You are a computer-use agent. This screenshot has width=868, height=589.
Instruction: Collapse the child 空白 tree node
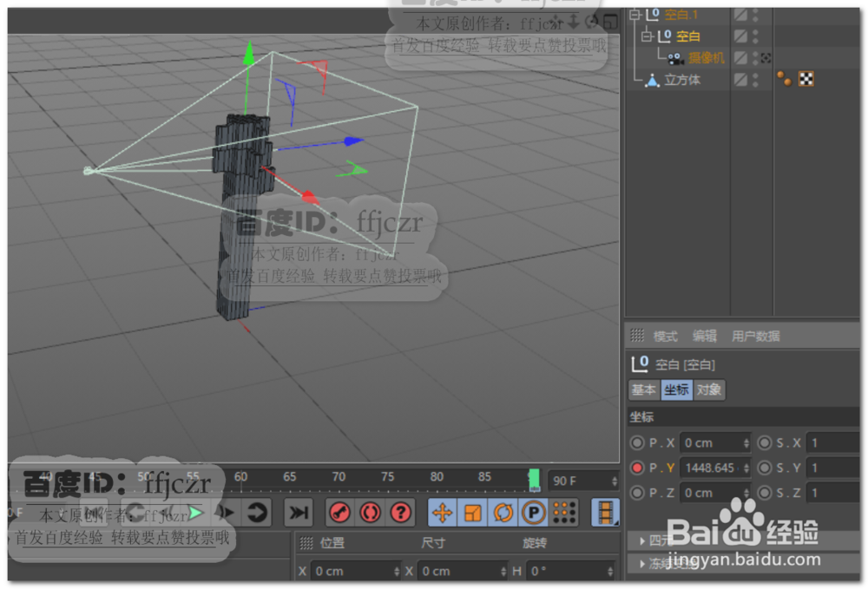click(x=646, y=36)
